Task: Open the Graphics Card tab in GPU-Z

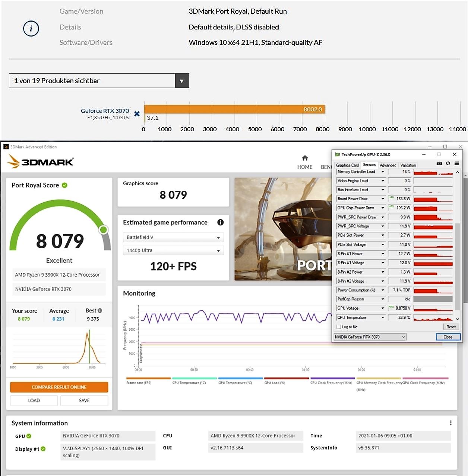Action: [x=347, y=165]
